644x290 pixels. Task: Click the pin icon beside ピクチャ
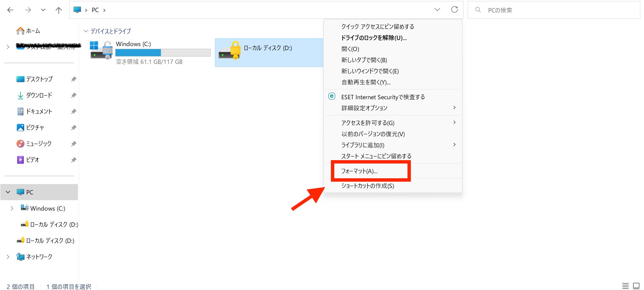pos(74,128)
